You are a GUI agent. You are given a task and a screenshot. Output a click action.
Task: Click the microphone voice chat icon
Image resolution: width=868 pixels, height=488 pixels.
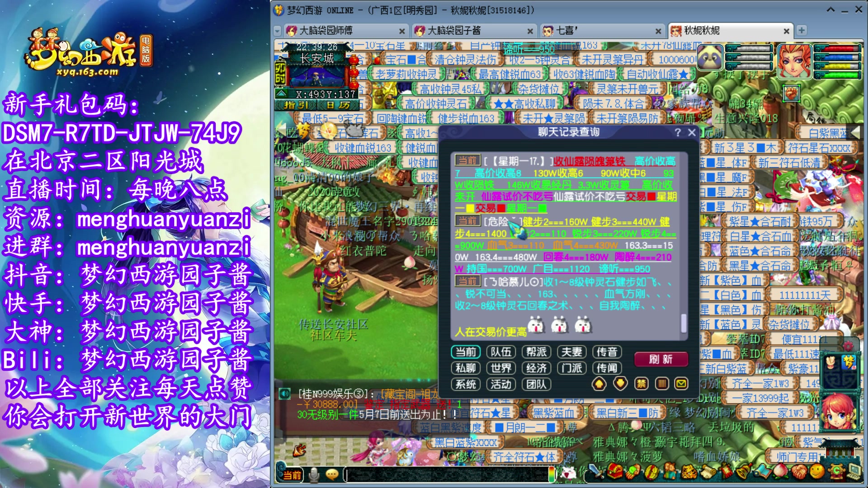[x=314, y=475]
